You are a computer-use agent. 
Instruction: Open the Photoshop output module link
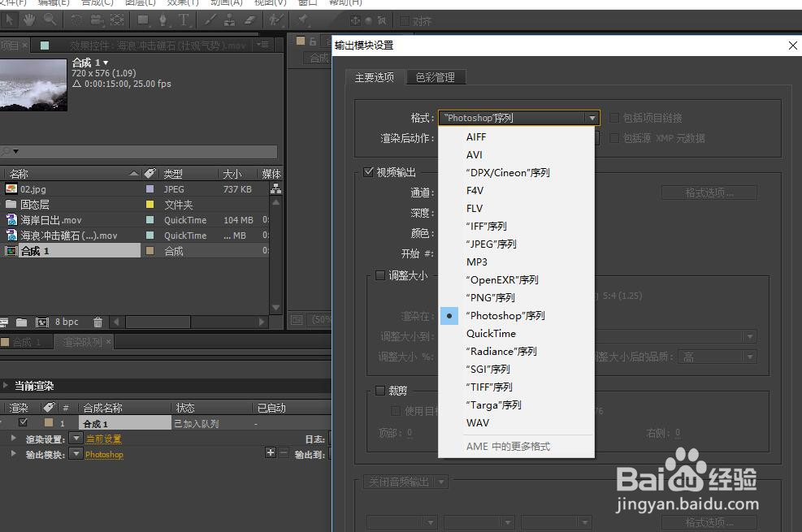point(104,454)
